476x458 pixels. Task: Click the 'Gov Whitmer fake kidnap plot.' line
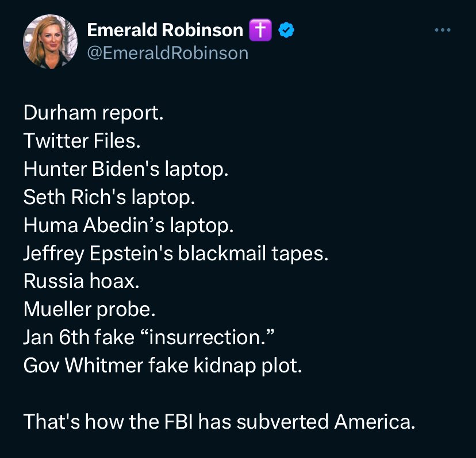click(x=162, y=366)
